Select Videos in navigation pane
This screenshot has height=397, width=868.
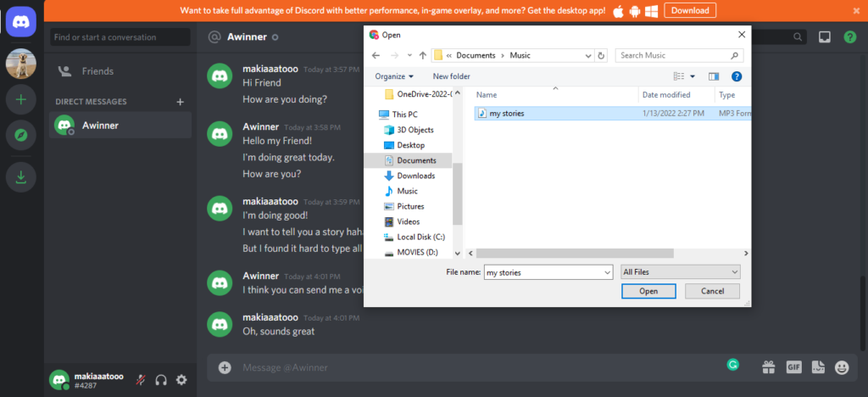pyautogui.click(x=402, y=221)
